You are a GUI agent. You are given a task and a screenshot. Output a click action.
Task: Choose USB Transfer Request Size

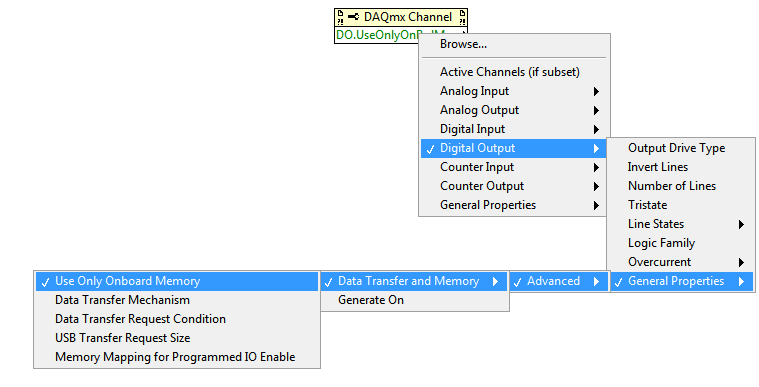click(177, 338)
